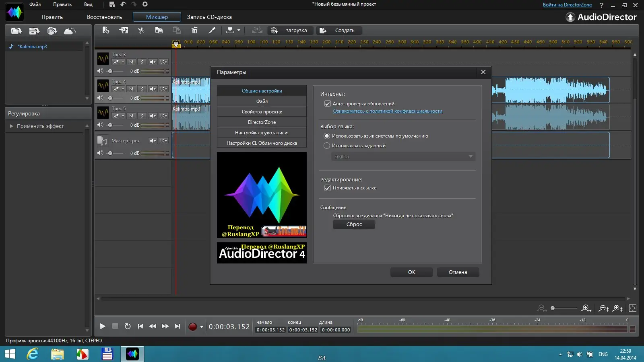Open Internet Explorer from the taskbar

[33, 354]
